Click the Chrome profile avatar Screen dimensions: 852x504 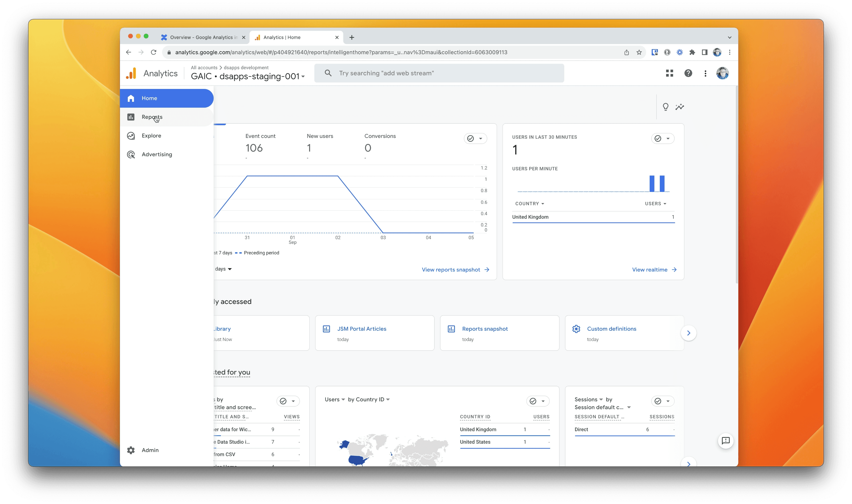717,52
